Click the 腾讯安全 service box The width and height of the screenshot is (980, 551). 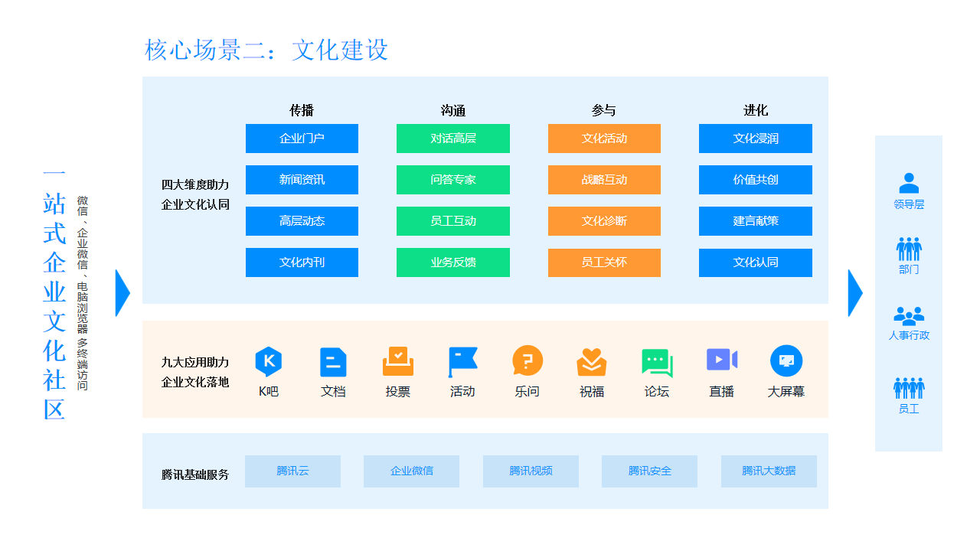pyautogui.click(x=650, y=471)
